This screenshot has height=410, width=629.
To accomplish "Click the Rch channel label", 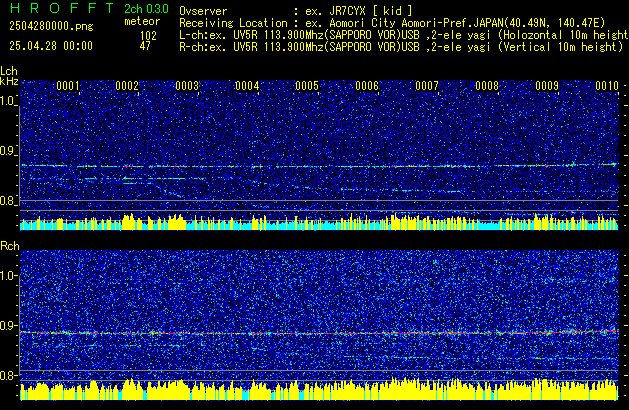I will [10, 246].
